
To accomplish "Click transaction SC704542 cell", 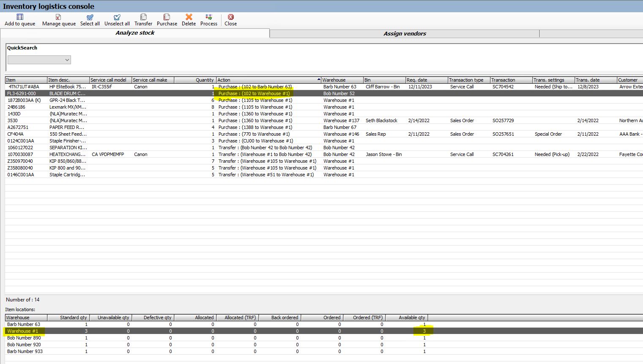I will coord(503,87).
